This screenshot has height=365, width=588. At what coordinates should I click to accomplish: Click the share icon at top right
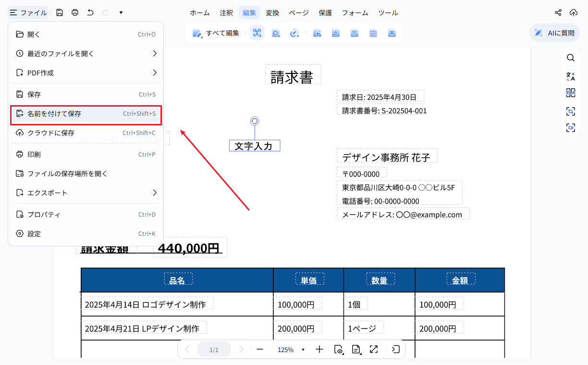point(558,12)
